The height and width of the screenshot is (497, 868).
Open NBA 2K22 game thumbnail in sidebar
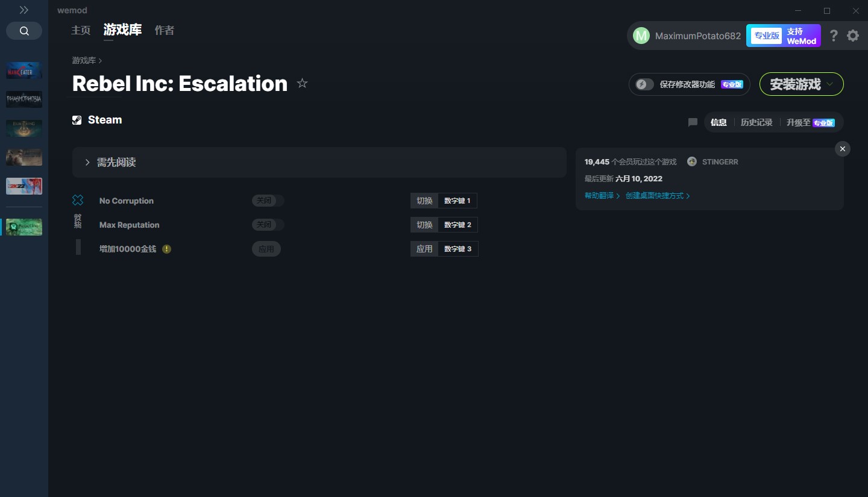[x=24, y=186]
